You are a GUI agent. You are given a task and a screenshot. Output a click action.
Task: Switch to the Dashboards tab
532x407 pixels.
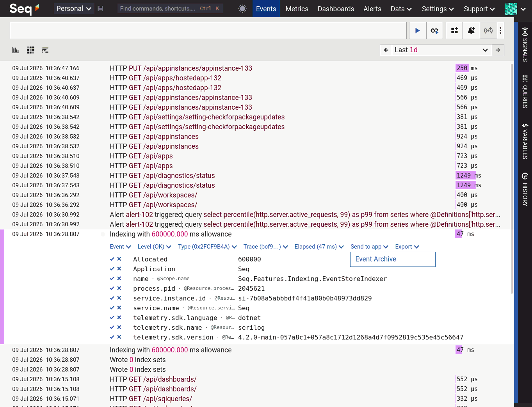336,9
